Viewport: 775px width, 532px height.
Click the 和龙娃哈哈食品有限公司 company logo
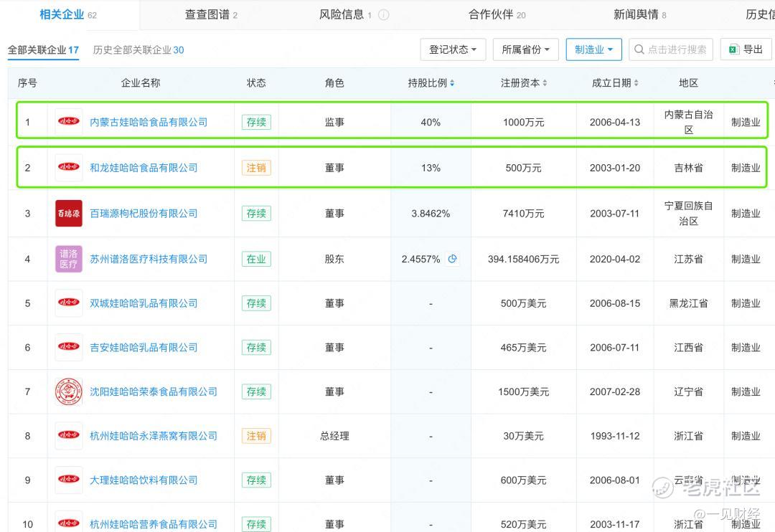69,168
